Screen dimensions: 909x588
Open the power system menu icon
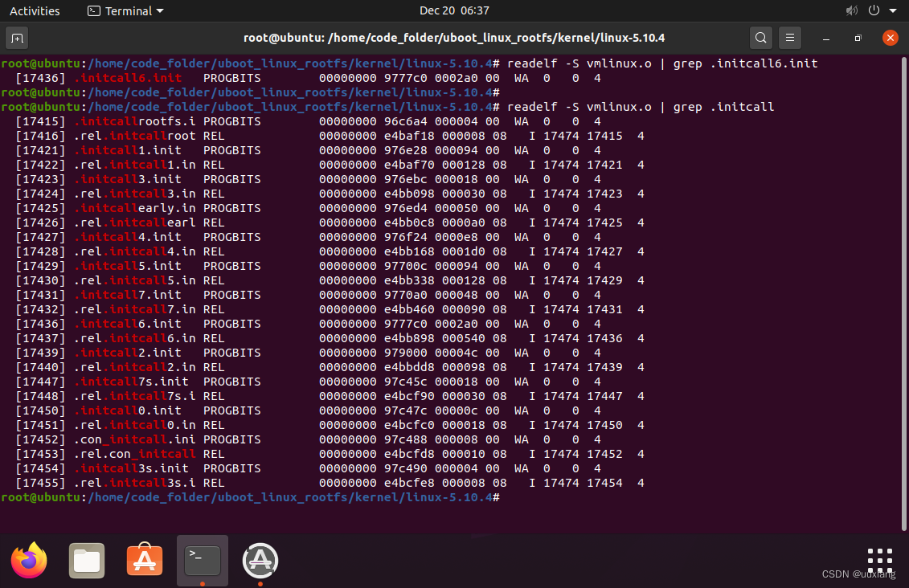(x=874, y=10)
